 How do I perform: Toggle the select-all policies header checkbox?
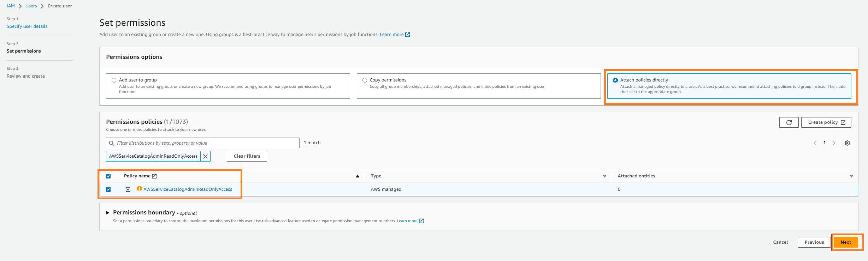tap(108, 176)
